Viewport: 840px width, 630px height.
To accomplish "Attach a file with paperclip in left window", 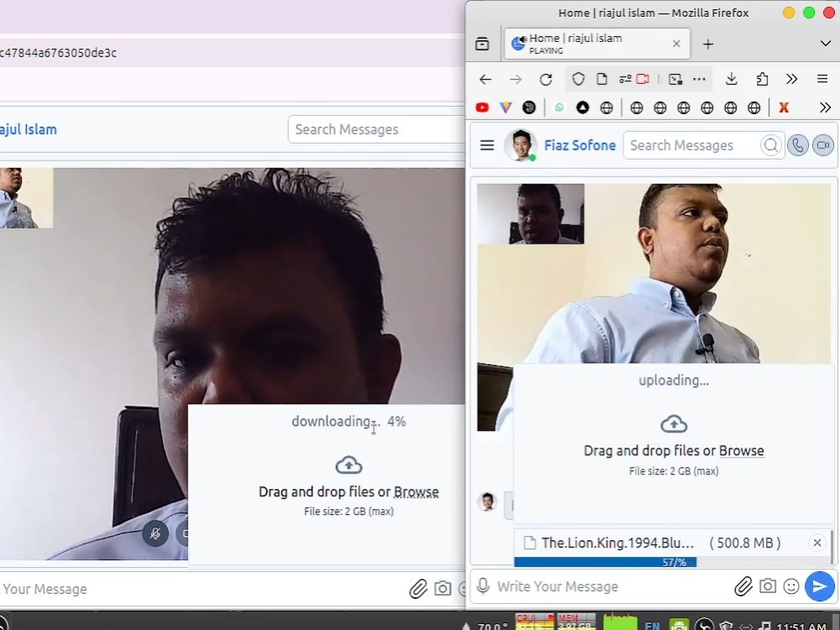I will (418, 589).
